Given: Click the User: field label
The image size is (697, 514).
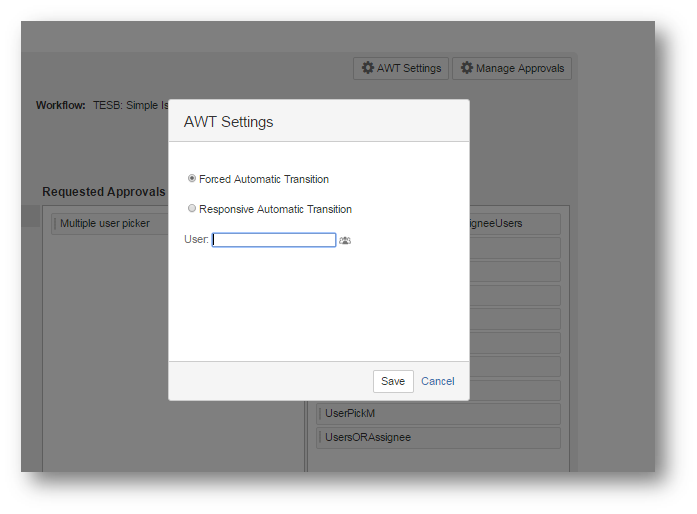Looking at the screenshot, I should [x=196, y=240].
